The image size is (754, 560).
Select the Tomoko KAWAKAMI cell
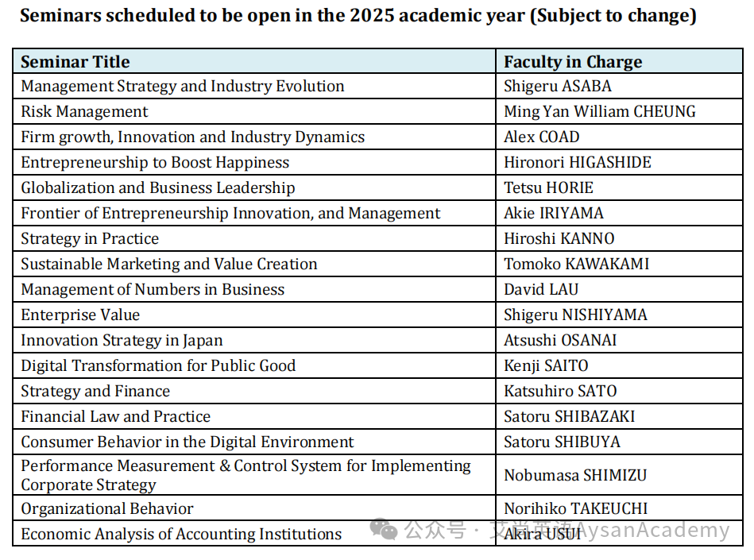[620, 264]
